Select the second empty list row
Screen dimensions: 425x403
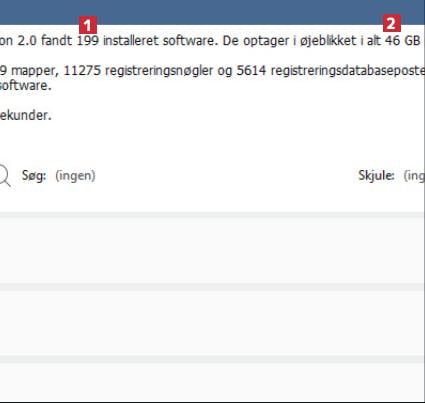[x=212, y=323]
